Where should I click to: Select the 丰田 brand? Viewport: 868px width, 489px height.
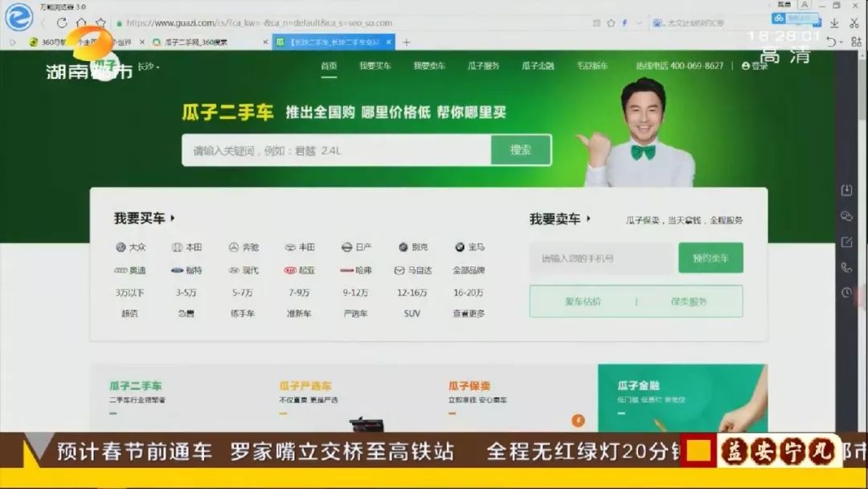pos(300,247)
